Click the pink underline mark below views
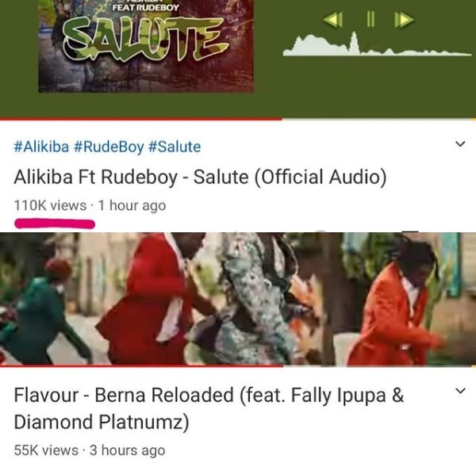 coord(55,224)
